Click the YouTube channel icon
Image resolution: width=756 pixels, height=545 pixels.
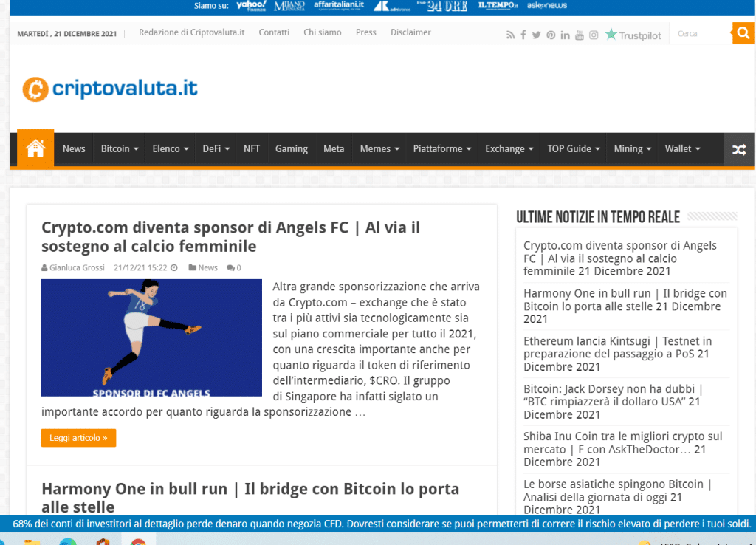tap(579, 34)
